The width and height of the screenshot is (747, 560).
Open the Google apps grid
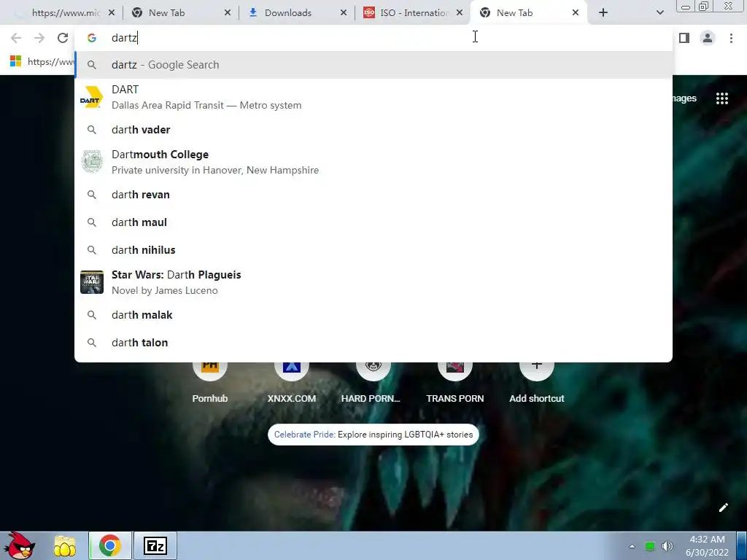pyautogui.click(x=721, y=98)
